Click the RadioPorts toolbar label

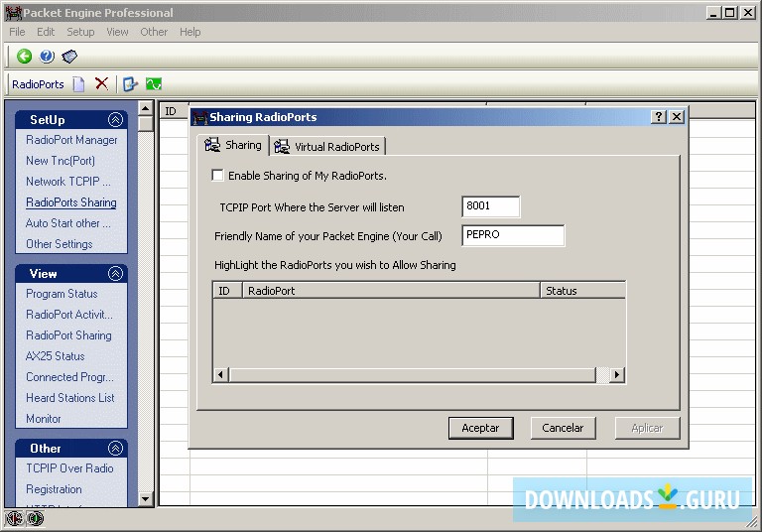[38, 84]
